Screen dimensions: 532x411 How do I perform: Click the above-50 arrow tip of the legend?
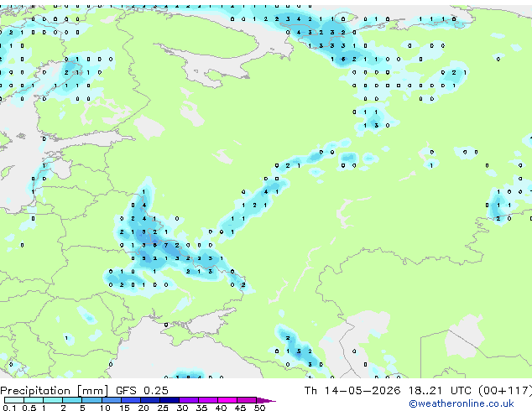click(x=266, y=400)
